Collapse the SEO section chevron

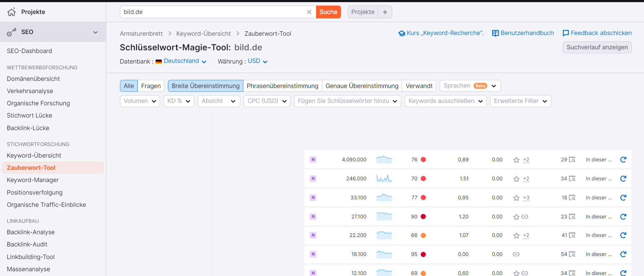95,32
